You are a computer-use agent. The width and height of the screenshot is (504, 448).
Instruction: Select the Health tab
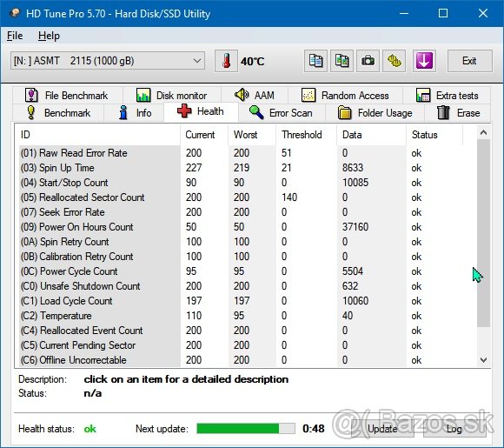pyautogui.click(x=201, y=111)
